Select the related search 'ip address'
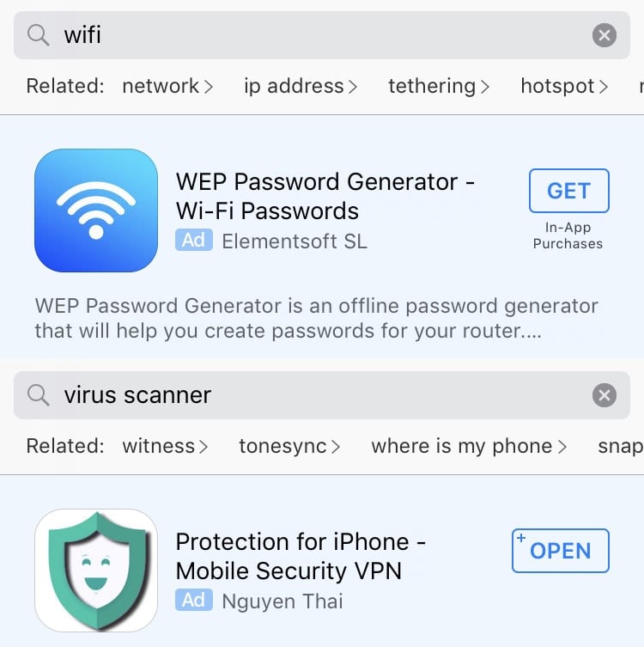The width and height of the screenshot is (644, 647). (x=301, y=86)
